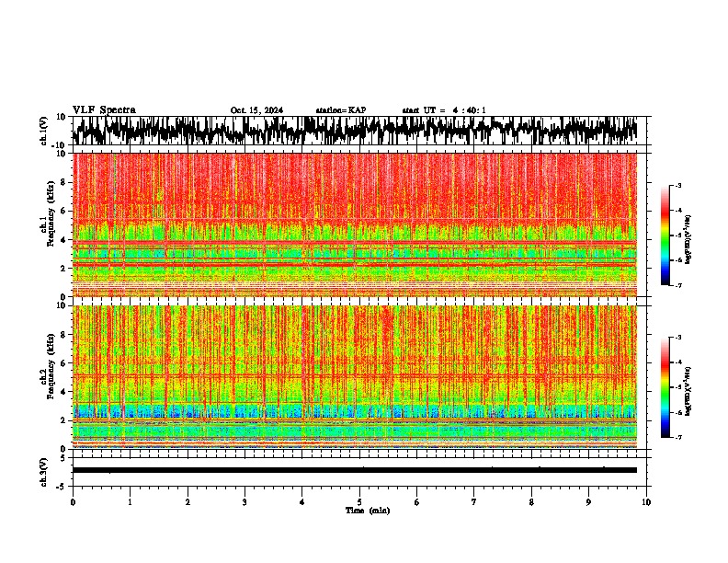
Task: Click time axis tick label "10"
Action: [x=646, y=502]
